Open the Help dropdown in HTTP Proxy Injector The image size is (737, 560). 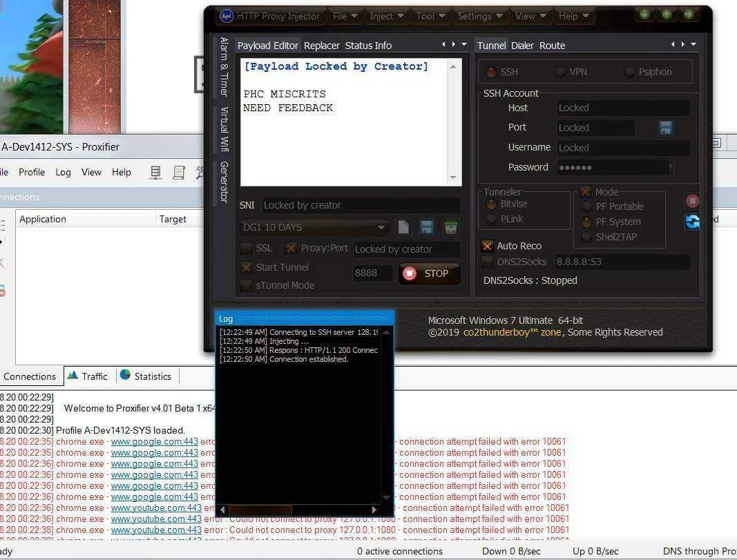coord(573,16)
